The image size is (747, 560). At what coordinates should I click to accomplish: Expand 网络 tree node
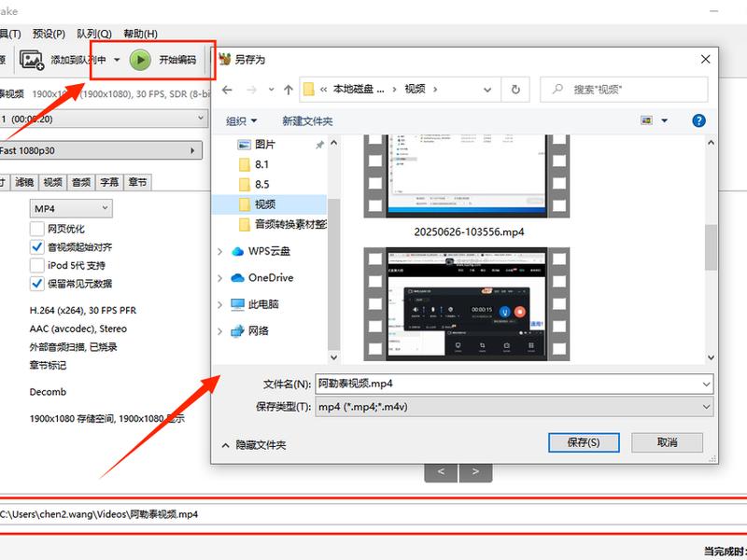point(219,331)
